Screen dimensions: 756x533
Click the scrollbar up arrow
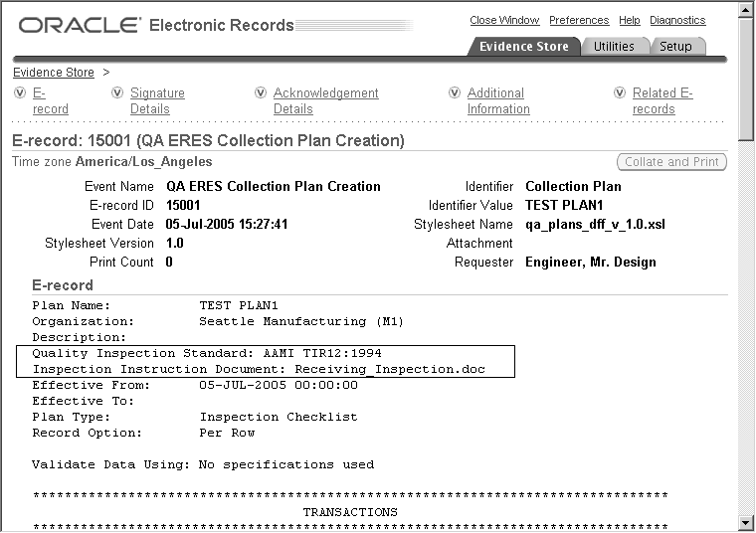(x=746, y=11)
